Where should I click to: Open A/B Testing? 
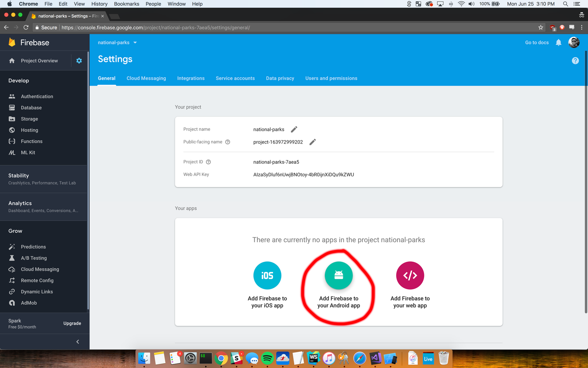point(34,258)
